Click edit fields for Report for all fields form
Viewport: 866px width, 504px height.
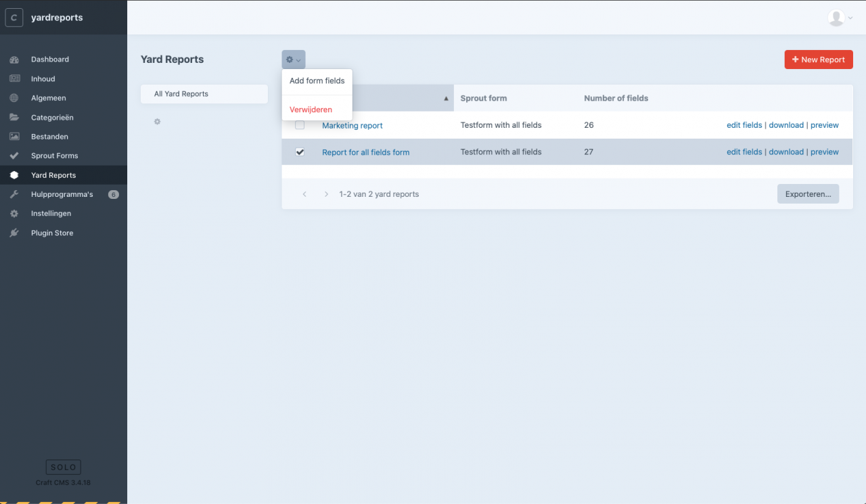pos(744,152)
